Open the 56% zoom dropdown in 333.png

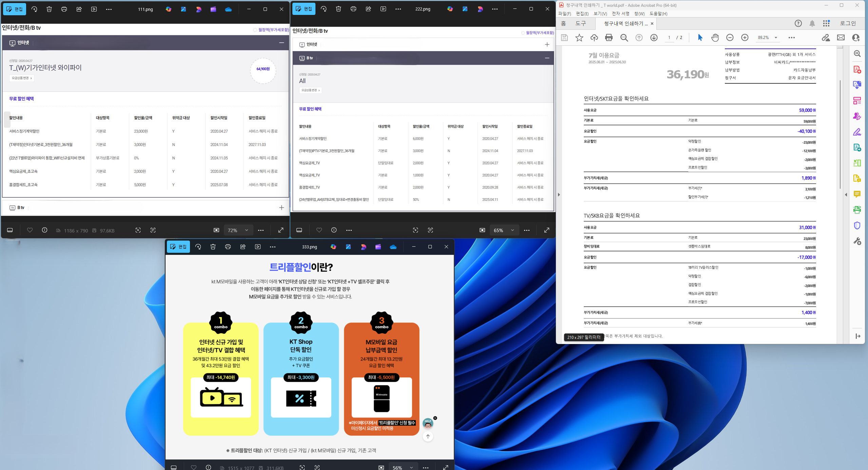point(403,467)
